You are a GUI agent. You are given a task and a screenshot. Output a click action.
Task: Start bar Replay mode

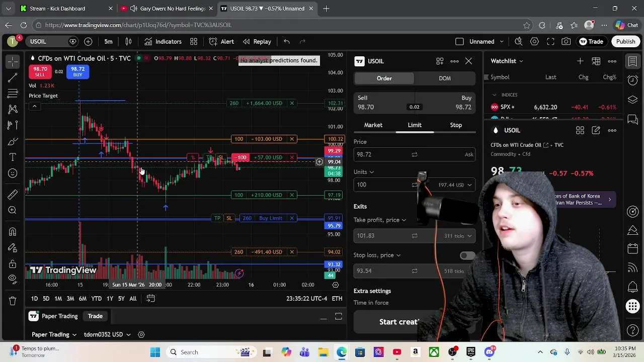tap(257, 42)
